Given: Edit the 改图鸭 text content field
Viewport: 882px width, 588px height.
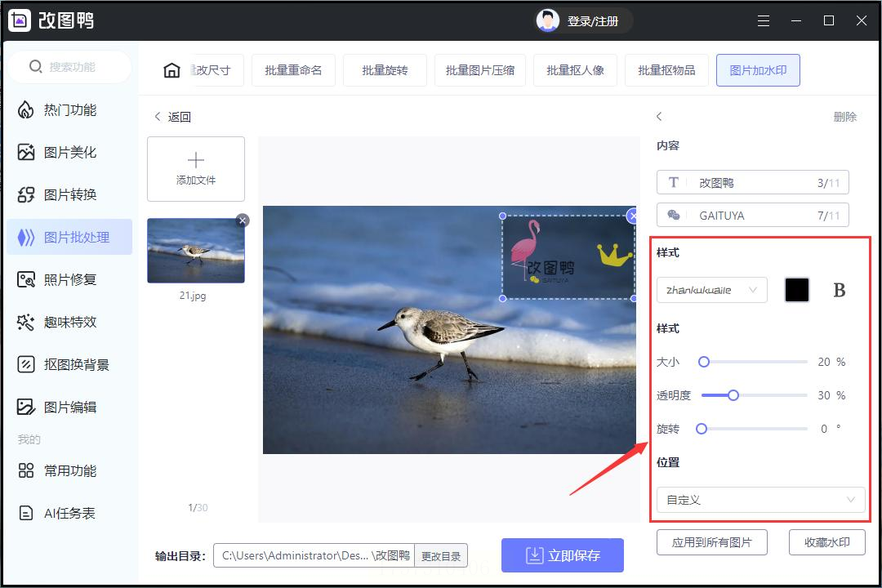Looking at the screenshot, I should click(753, 182).
